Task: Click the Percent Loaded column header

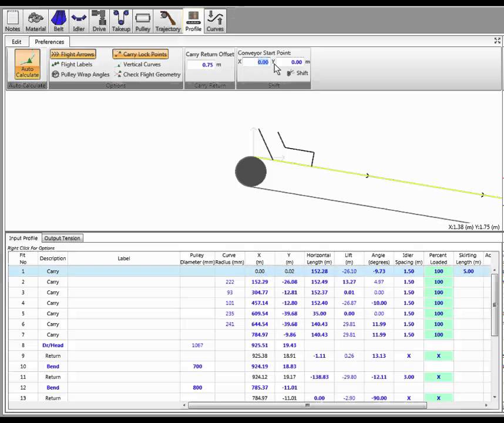Action: click(438, 258)
